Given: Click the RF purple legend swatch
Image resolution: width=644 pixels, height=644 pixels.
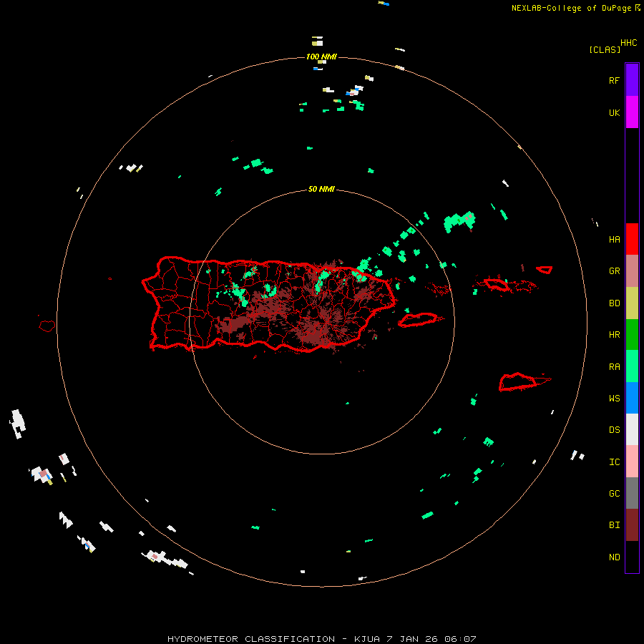Looking at the screenshot, I should (632, 80).
